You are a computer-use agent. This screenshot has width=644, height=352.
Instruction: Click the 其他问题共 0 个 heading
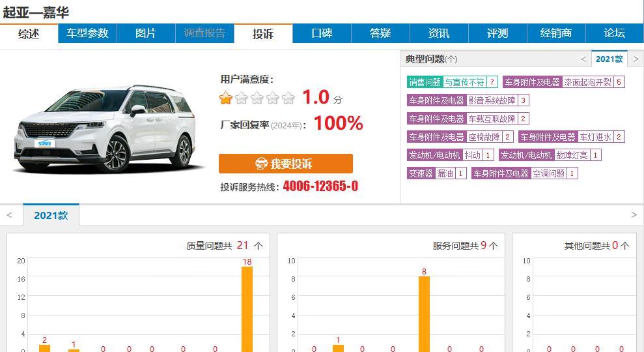(596, 246)
